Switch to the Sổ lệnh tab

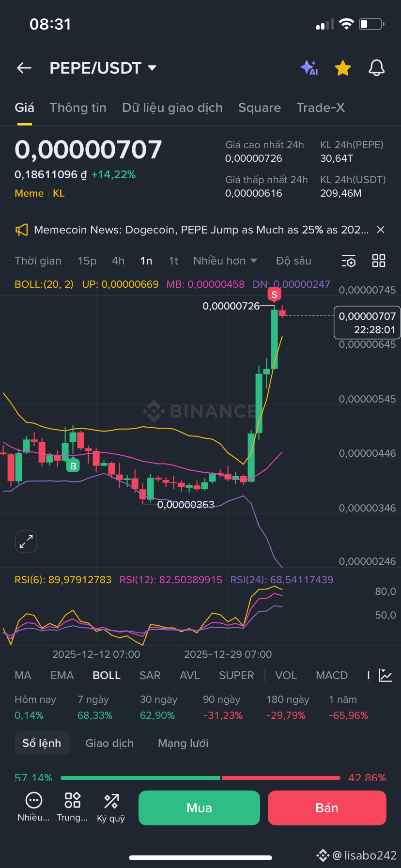point(42,743)
